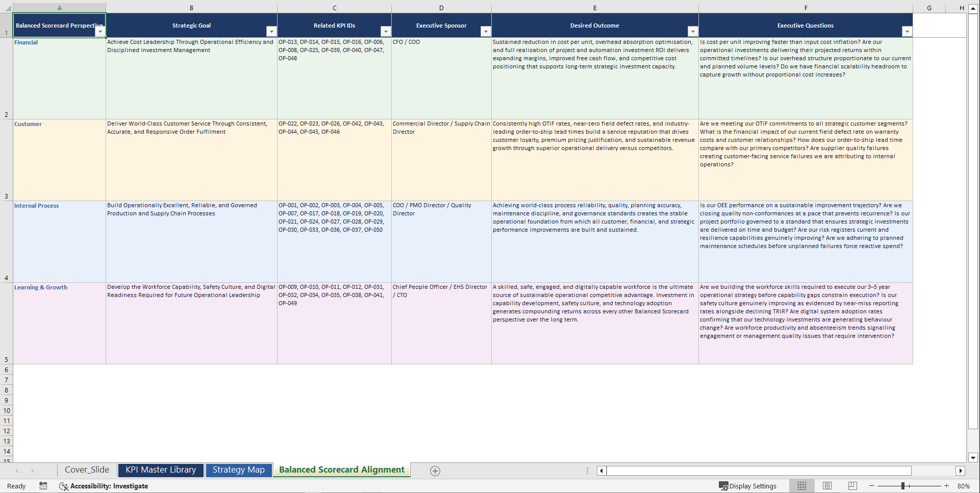Select the Learning & Growth cell
This screenshot has height=493, width=980.
point(59,324)
